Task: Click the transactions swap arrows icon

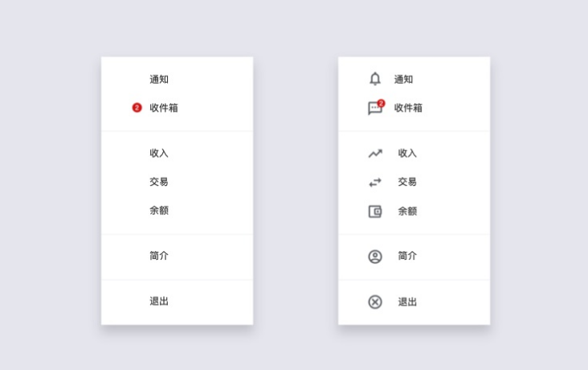Action: [x=375, y=183]
